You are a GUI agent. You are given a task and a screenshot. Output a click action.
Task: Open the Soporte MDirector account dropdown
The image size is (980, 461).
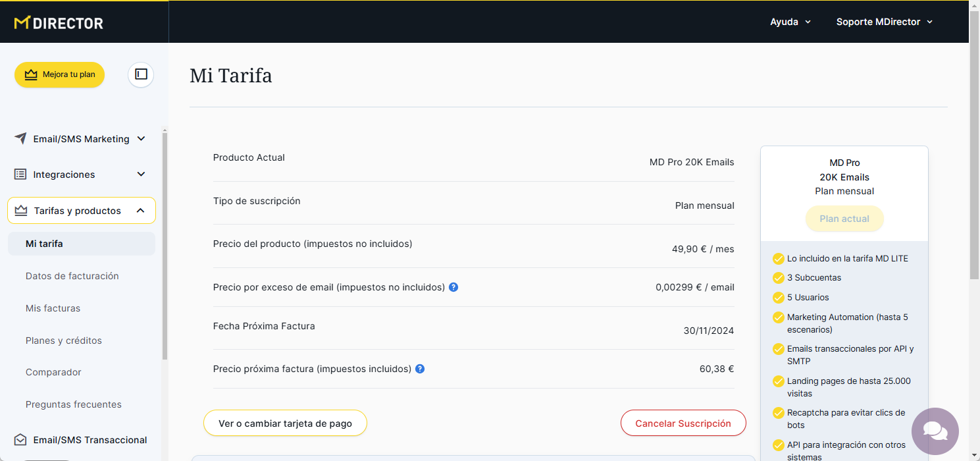pos(884,22)
